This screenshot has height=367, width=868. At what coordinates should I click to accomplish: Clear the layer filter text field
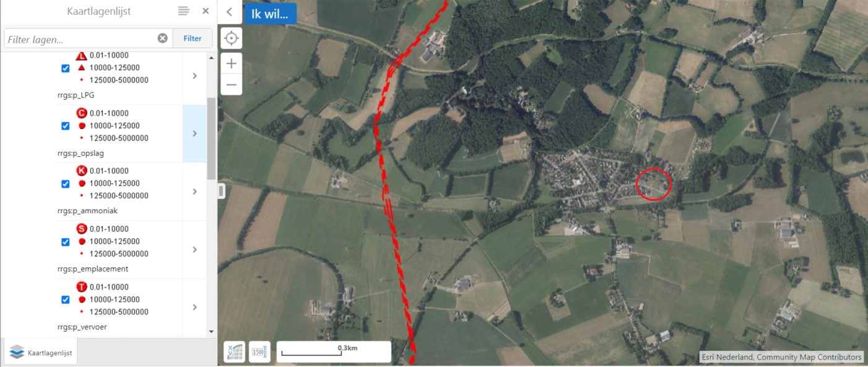point(162,38)
